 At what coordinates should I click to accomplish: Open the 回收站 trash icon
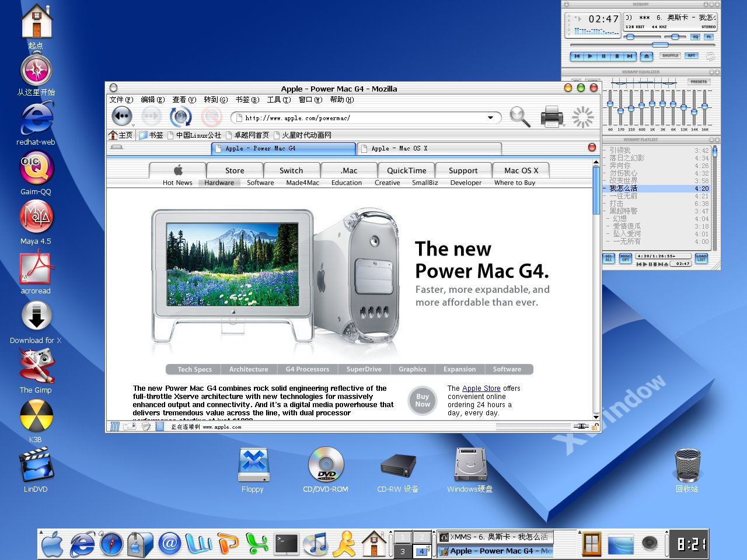[687, 466]
